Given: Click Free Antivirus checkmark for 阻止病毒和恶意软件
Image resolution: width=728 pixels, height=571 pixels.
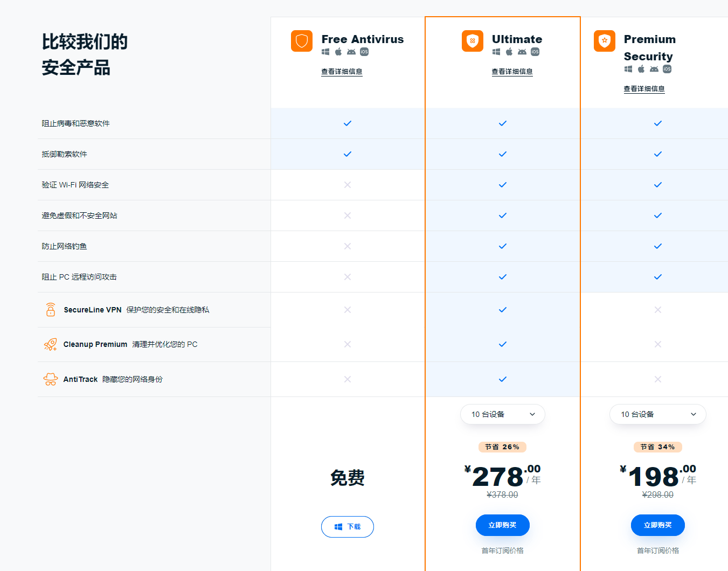Looking at the screenshot, I should coord(348,123).
